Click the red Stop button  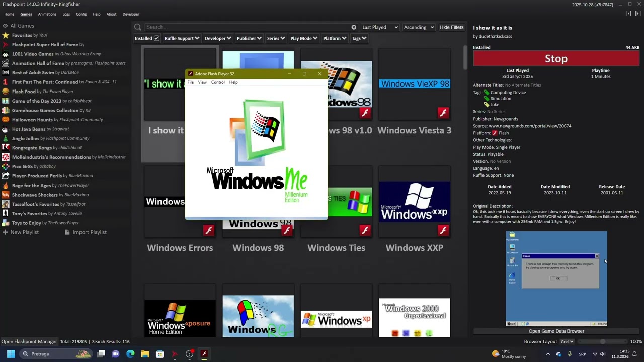[556, 59]
